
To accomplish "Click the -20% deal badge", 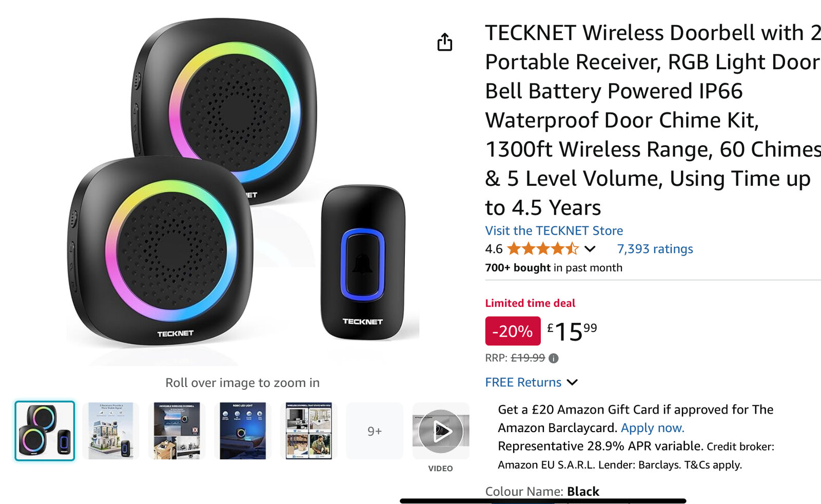I will (x=512, y=331).
